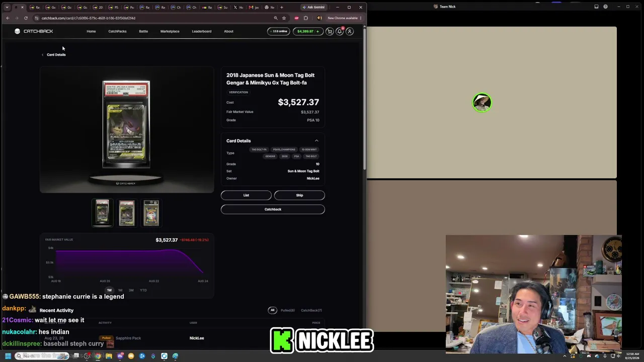Open notifications bell in Catchback header
The height and width of the screenshot is (362, 644).
click(340, 31)
